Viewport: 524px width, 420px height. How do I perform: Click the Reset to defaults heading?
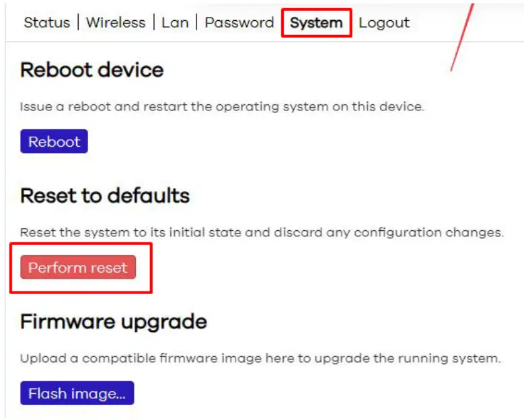[105, 196]
